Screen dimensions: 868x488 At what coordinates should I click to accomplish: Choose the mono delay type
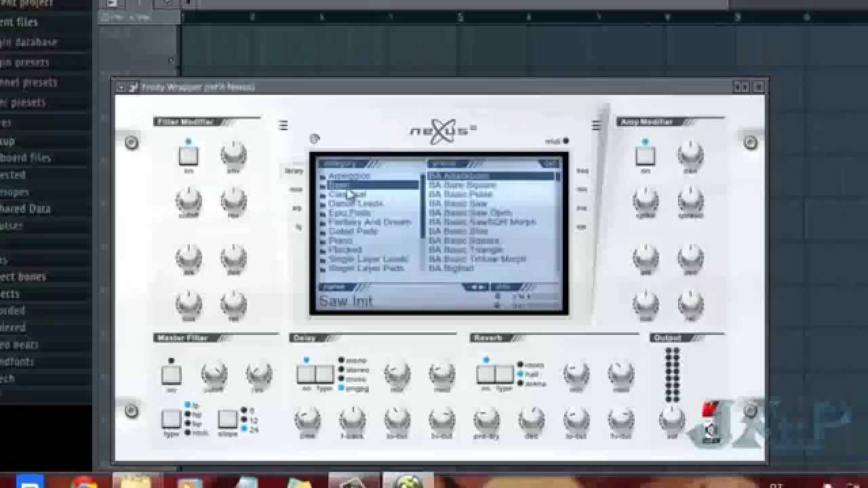[x=353, y=361]
